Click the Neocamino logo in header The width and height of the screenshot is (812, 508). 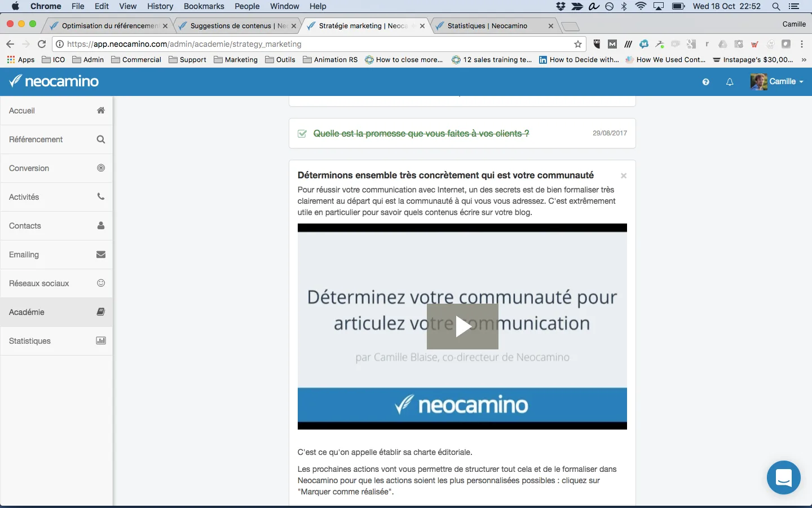(54, 81)
